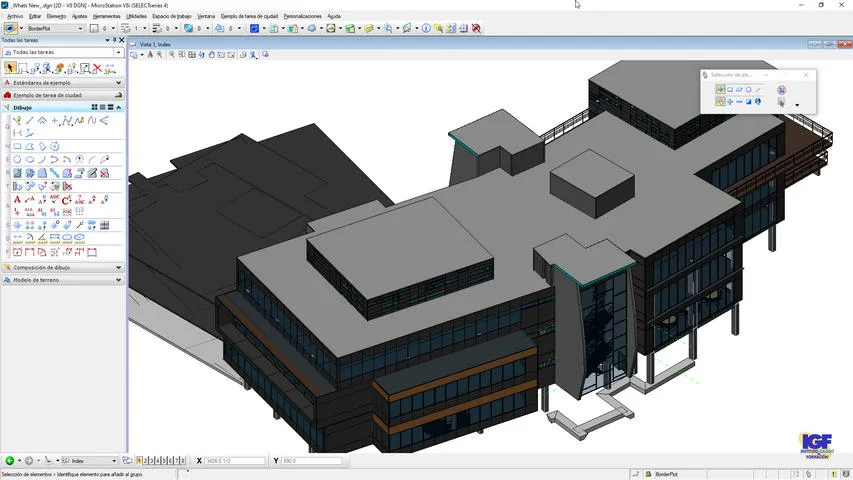Select Circle method in element selector
The image size is (853, 480).
[x=749, y=90]
